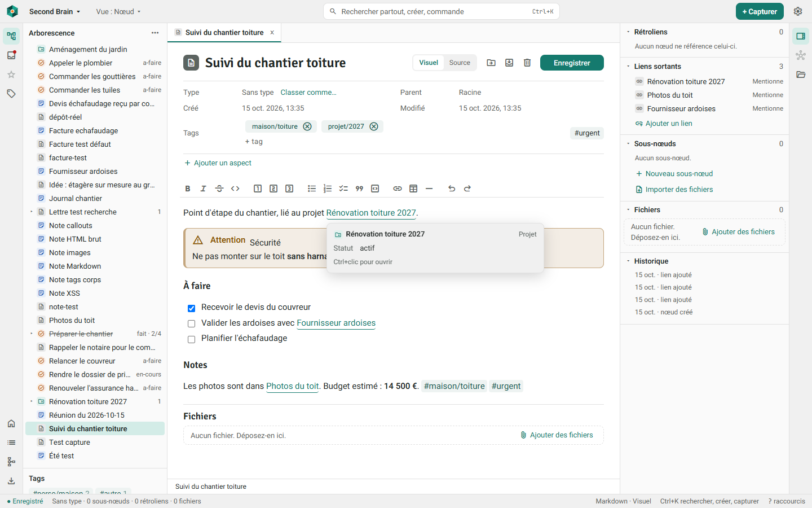Open the inbox sidebar view
Viewport: 812px width, 508px height.
point(11,55)
